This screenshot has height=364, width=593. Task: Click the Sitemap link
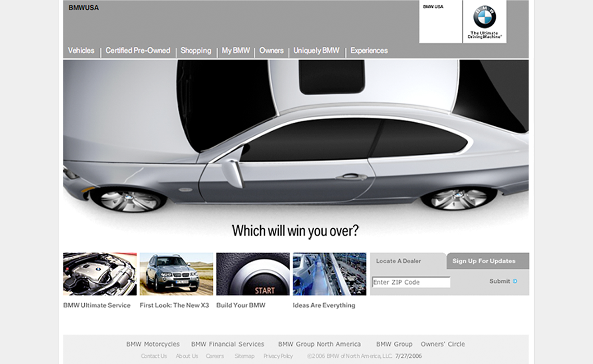(x=244, y=356)
